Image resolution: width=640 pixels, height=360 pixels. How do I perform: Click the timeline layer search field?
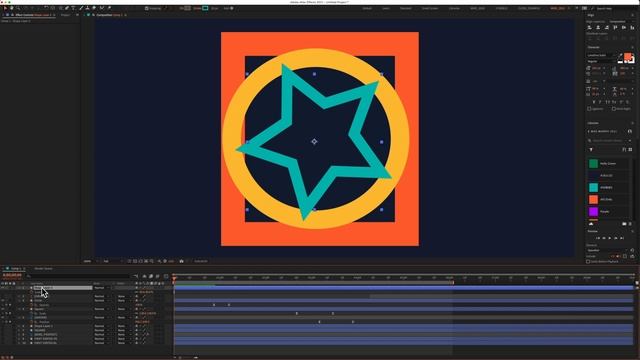point(80,276)
